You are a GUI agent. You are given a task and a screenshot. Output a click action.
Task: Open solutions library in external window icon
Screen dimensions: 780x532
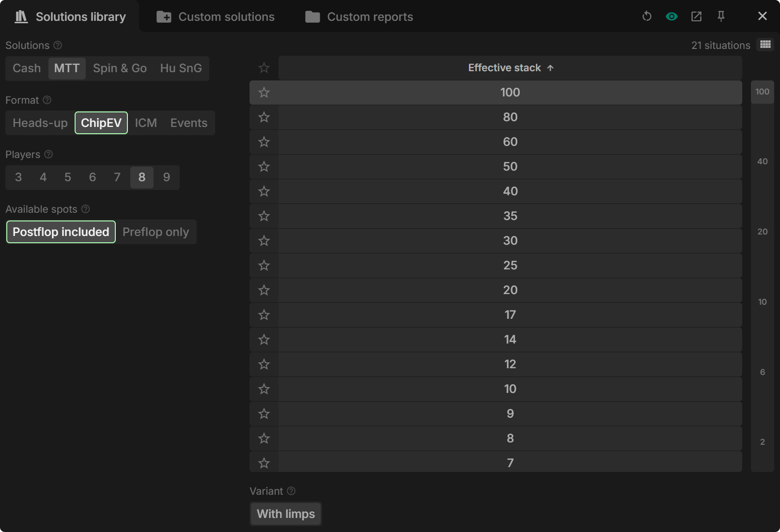pyautogui.click(x=696, y=16)
